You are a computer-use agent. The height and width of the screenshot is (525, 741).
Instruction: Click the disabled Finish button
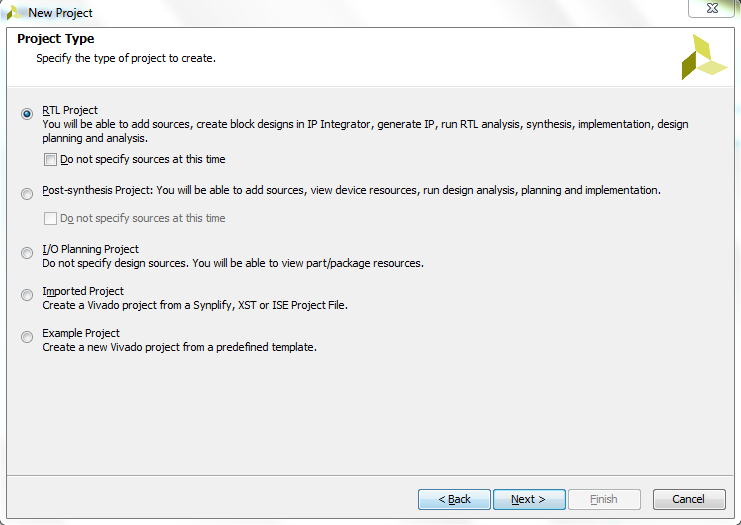click(x=604, y=499)
